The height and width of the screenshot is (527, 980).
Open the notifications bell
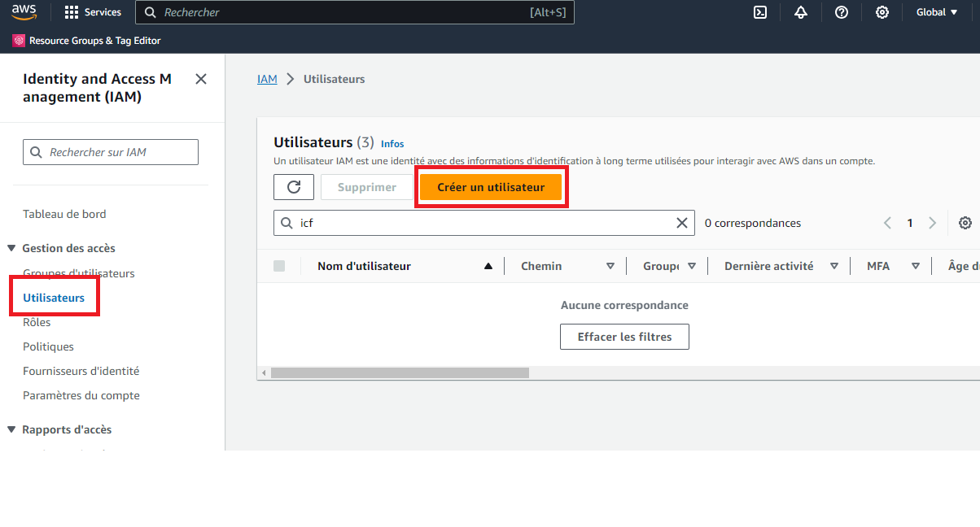(801, 12)
